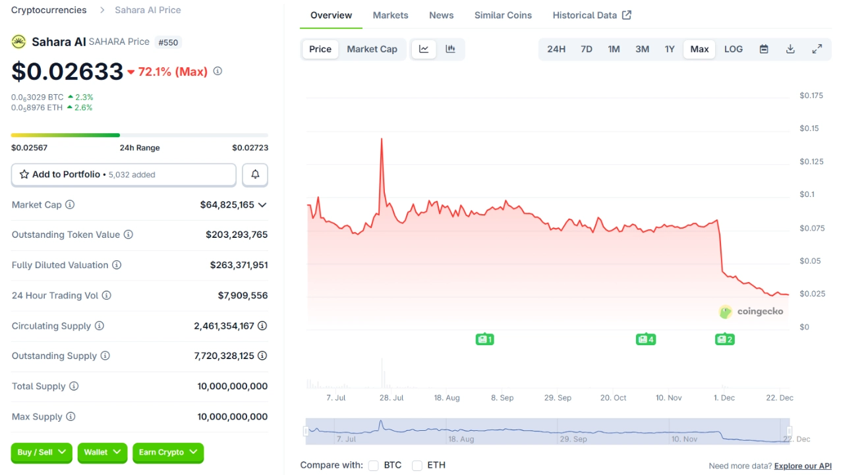868x475 pixels.
Task: Set a price alert via the bell icon
Action: (255, 174)
